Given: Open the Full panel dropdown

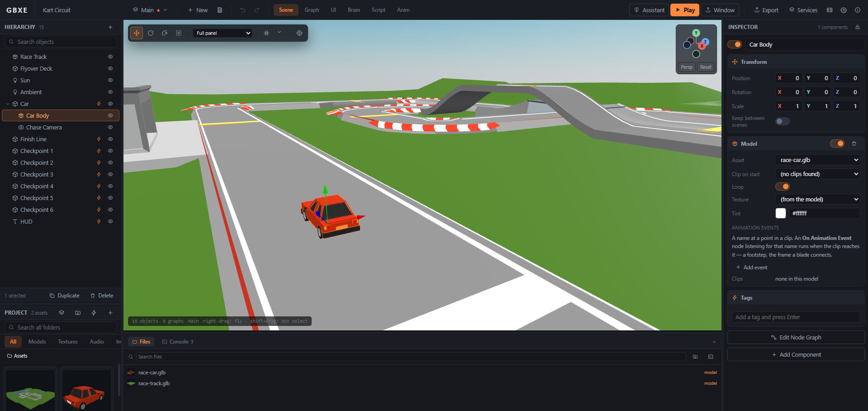Looking at the screenshot, I should [x=223, y=33].
